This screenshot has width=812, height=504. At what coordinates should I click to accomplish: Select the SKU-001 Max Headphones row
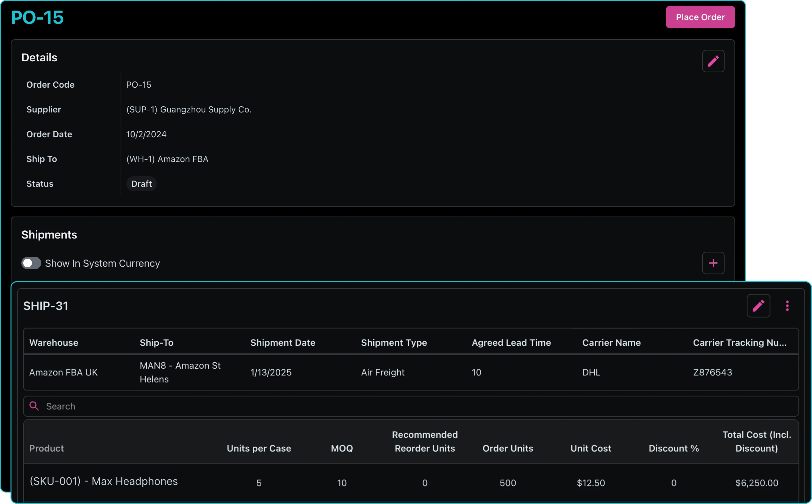pyautogui.click(x=104, y=481)
